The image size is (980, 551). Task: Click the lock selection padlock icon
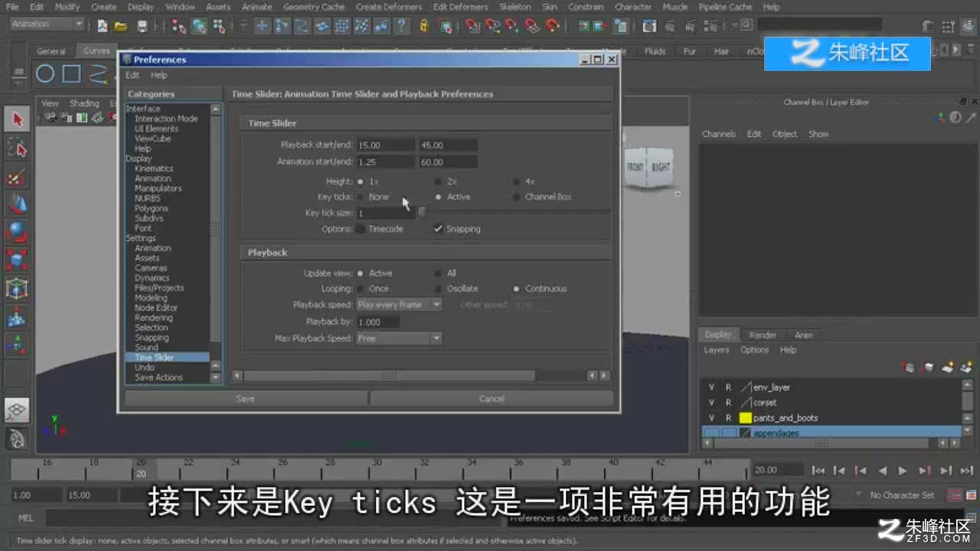[424, 27]
